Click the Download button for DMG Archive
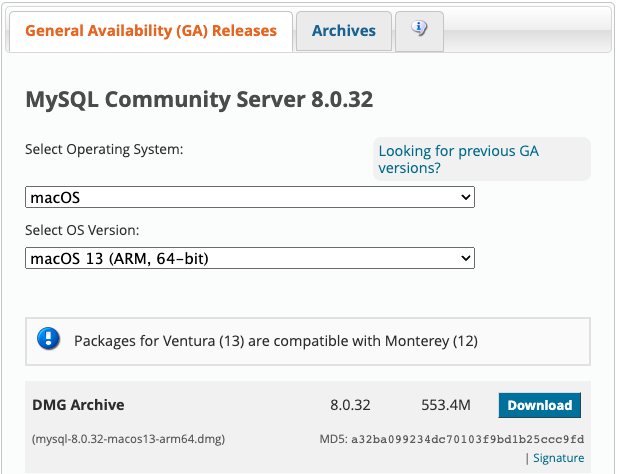Screen dimensions: 620x474 540,405
